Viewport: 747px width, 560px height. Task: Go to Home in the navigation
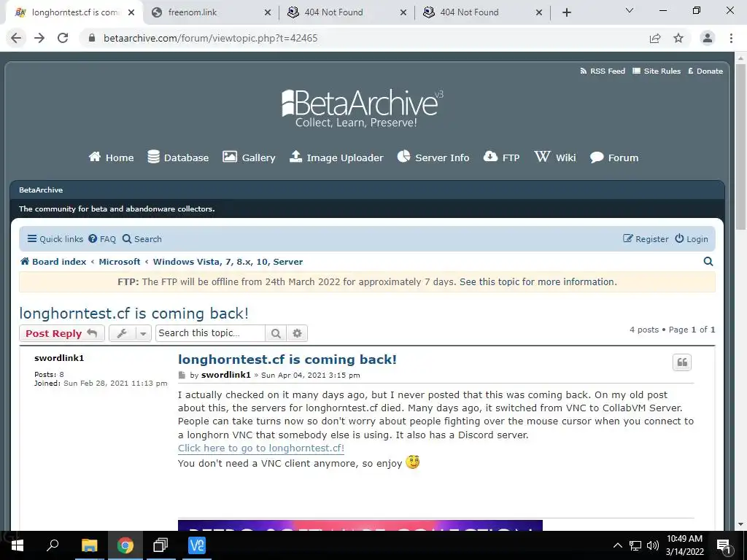click(111, 157)
